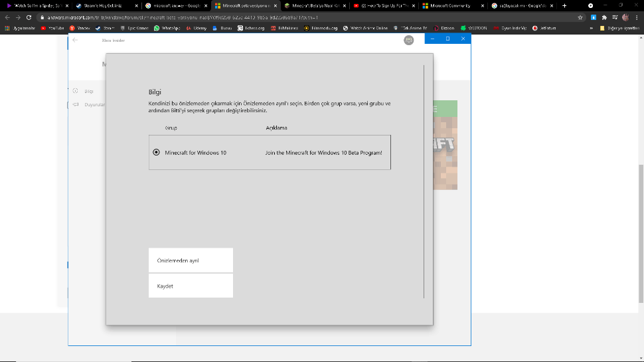644x362 pixels.
Task: Close the 'Watch So I'm a Spider' tab
Action: [67, 6]
